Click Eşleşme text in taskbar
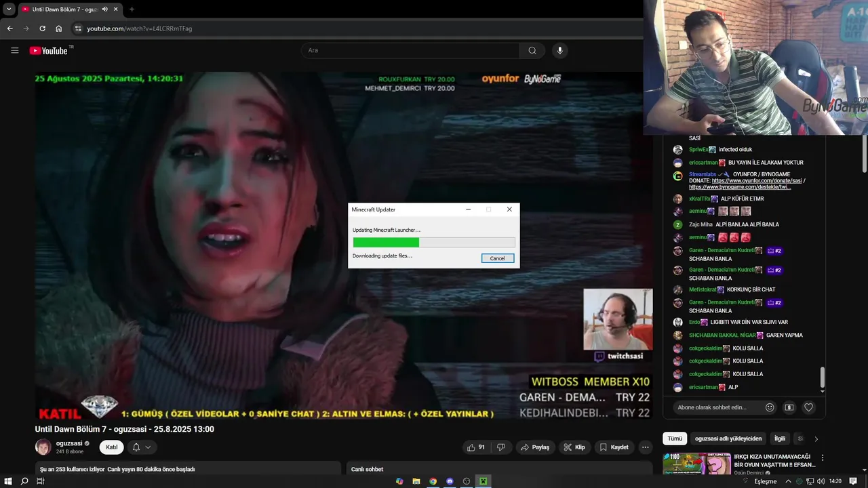Viewport: 868px width, 488px height. pos(766,481)
